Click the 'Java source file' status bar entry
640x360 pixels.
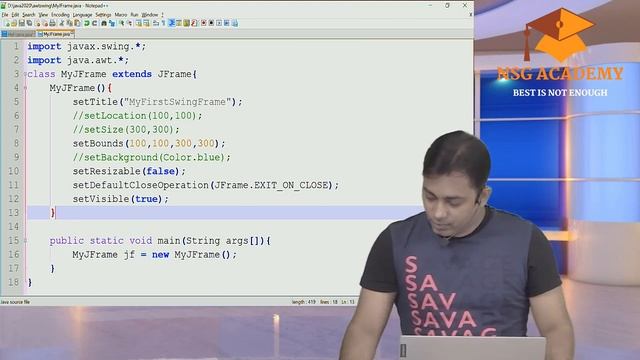point(15,302)
